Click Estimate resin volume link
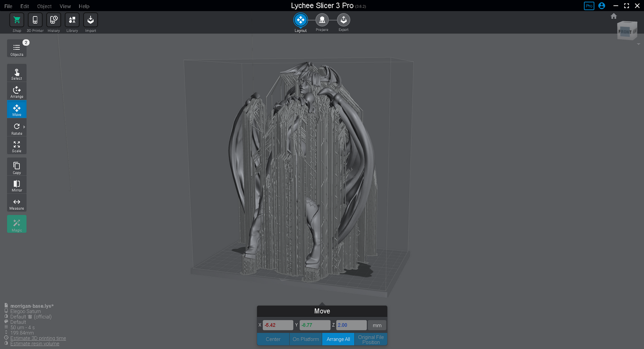This screenshot has height=349, width=644. pos(35,343)
